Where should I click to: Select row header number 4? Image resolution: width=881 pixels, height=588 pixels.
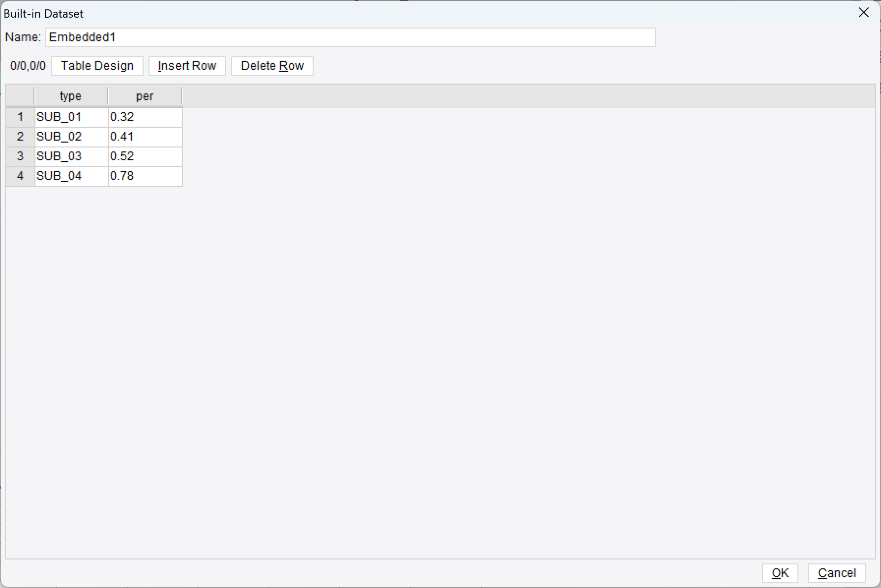(x=20, y=176)
